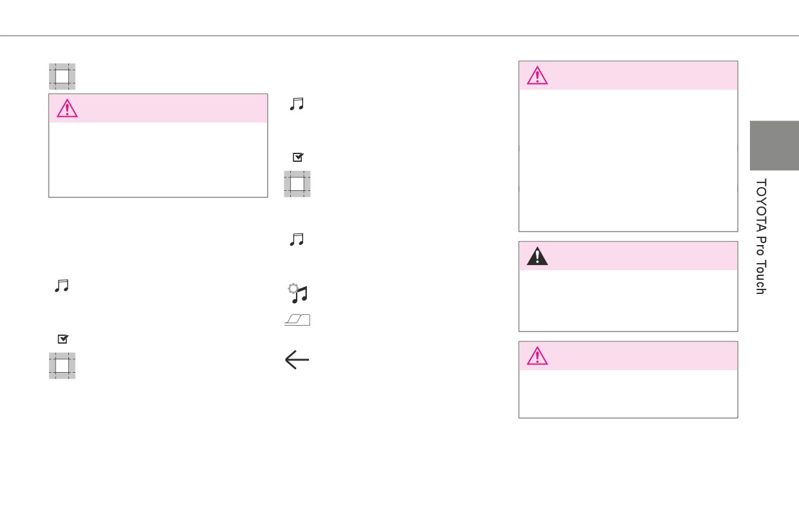
Task: Toggle the checkmark box in the middle column
Action: (x=298, y=157)
